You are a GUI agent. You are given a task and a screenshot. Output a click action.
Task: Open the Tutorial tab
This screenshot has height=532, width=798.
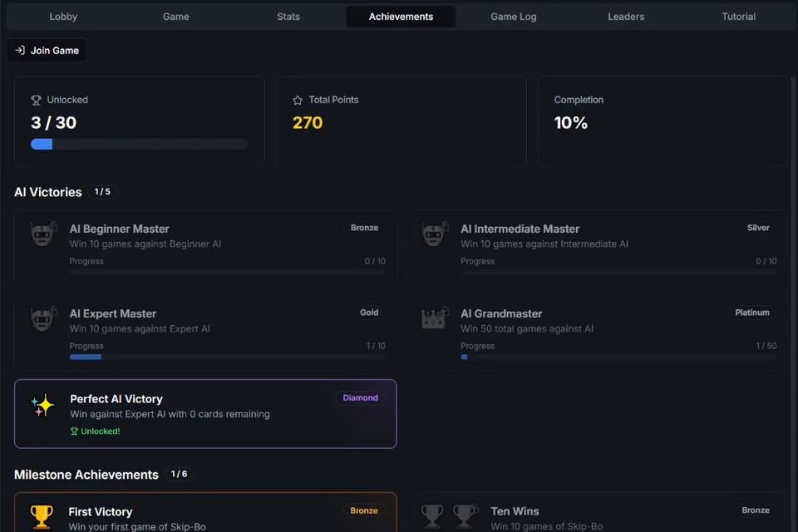click(x=738, y=17)
